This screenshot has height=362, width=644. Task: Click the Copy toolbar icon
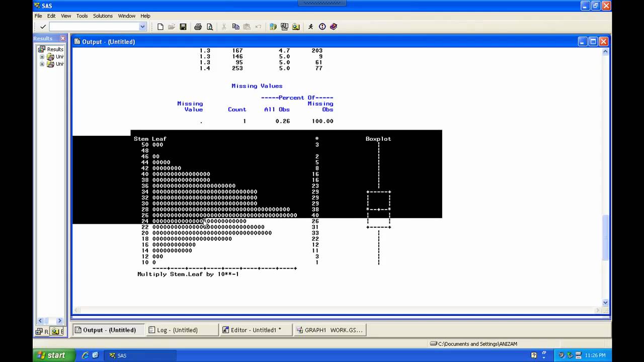[x=235, y=27]
